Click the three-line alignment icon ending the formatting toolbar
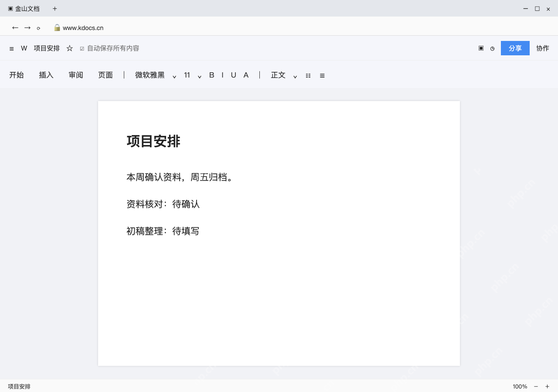 pos(322,75)
